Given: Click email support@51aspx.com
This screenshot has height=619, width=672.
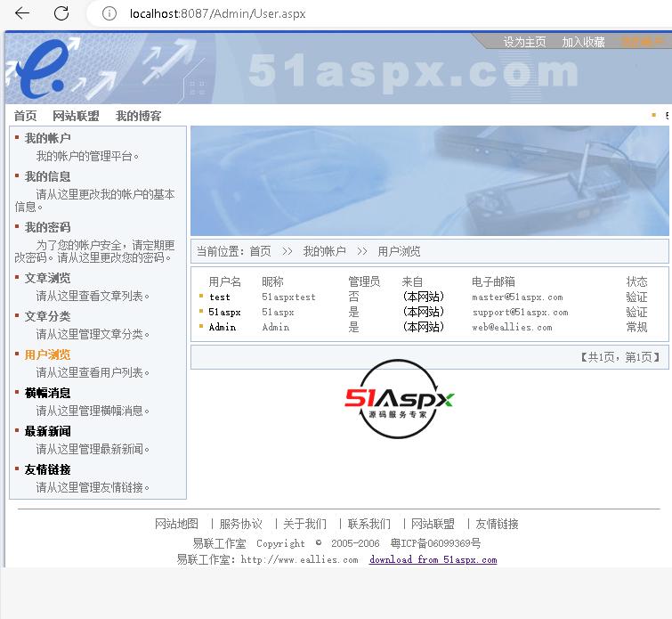Looking at the screenshot, I should pyautogui.click(x=521, y=313).
